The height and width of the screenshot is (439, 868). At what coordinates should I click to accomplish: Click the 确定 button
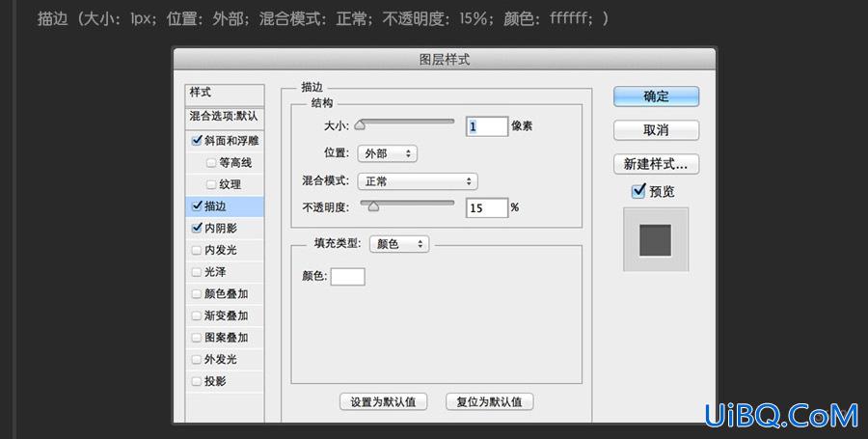click(x=656, y=96)
